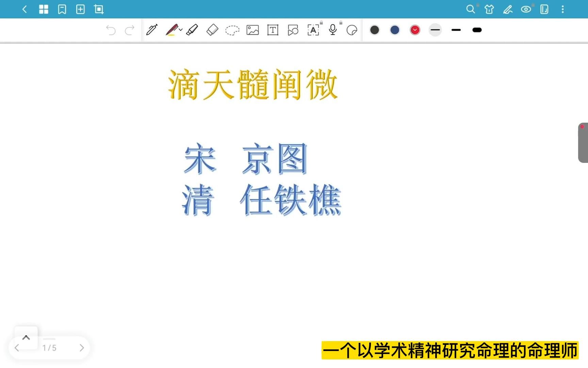Open search in the top bar
The width and height of the screenshot is (588, 368).
pos(470,9)
